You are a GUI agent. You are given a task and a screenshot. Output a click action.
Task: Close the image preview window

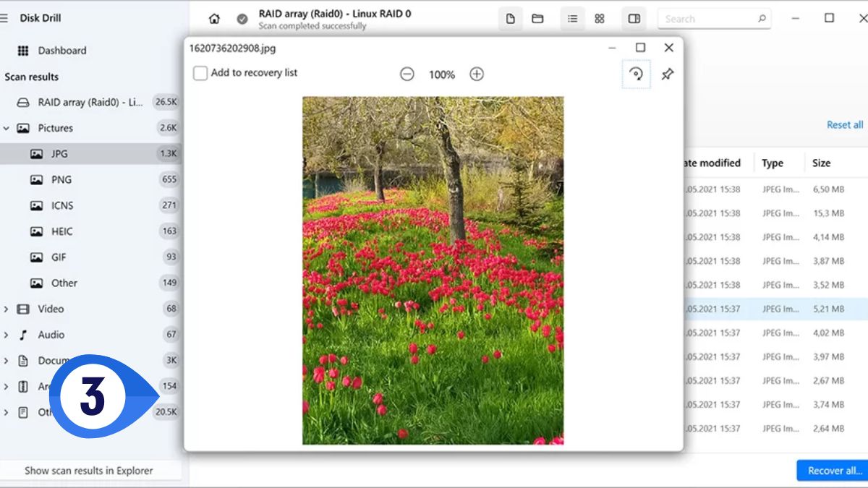tap(669, 48)
